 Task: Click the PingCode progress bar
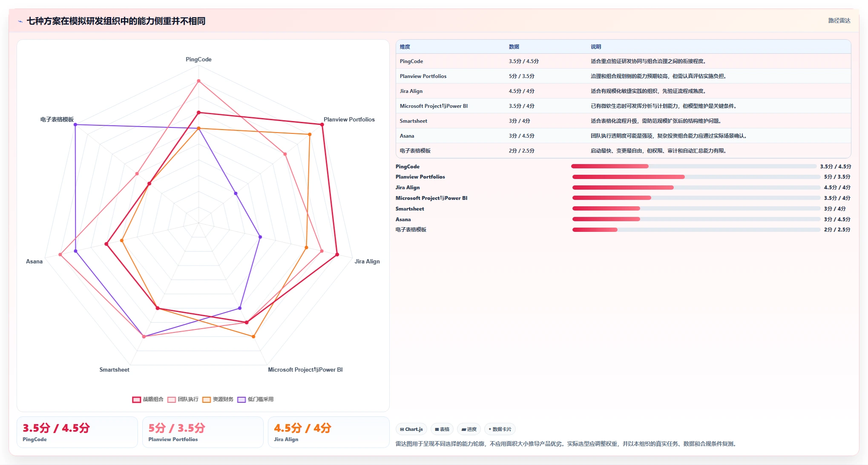pyautogui.click(x=694, y=166)
